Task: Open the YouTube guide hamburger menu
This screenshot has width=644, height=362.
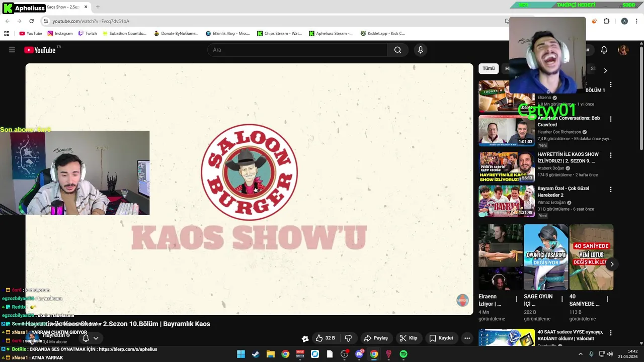Action: (x=12, y=50)
